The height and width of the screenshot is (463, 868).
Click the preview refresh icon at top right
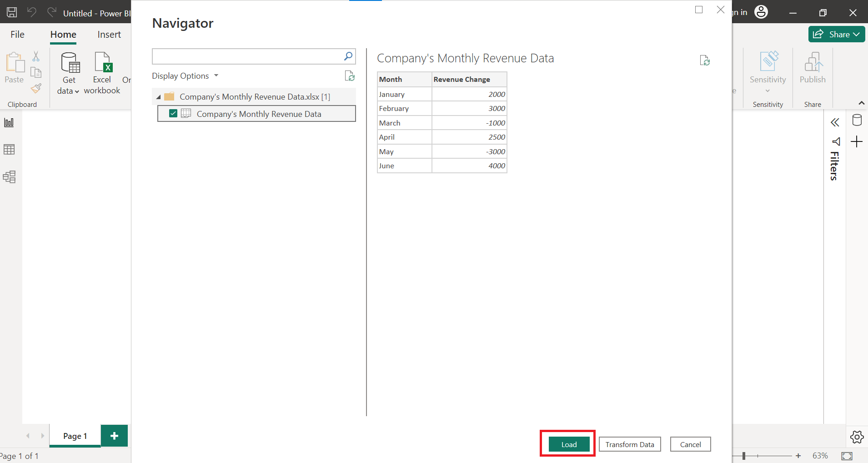(x=705, y=60)
